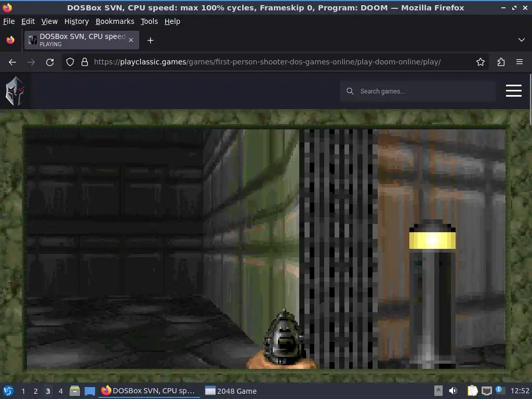Minimize the Firefox window
This screenshot has height=399, width=532.
click(x=503, y=7)
